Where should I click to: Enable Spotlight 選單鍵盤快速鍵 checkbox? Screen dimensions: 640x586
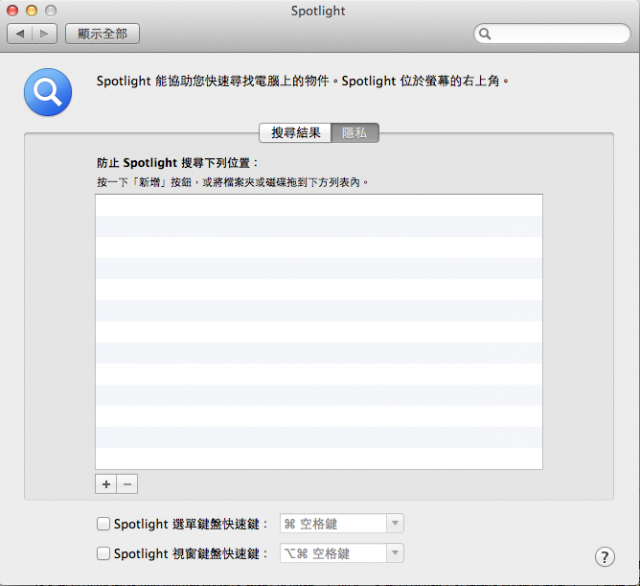click(x=103, y=524)
